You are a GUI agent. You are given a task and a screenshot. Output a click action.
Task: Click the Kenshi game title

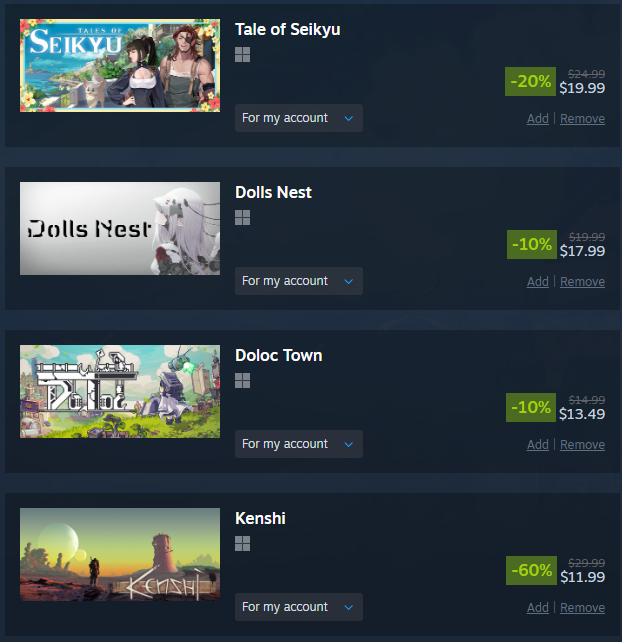260,518
